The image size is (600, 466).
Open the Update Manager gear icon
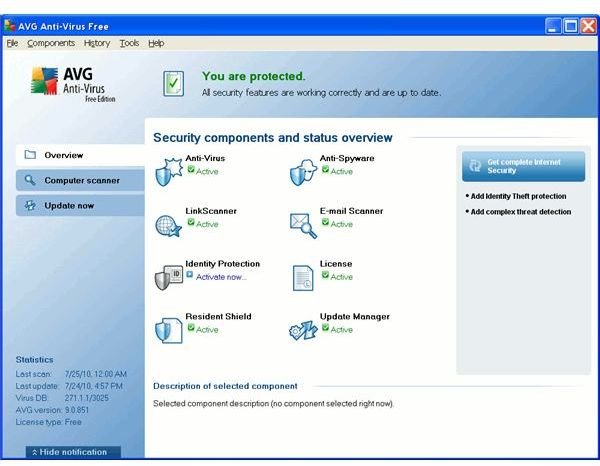(x=303, y=330)
